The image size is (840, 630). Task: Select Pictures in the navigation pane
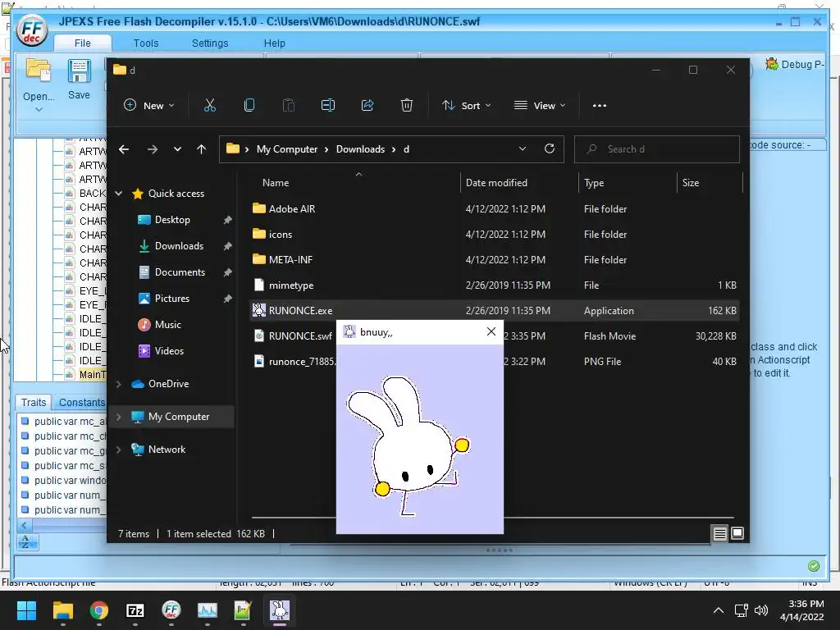click(171, 299)
